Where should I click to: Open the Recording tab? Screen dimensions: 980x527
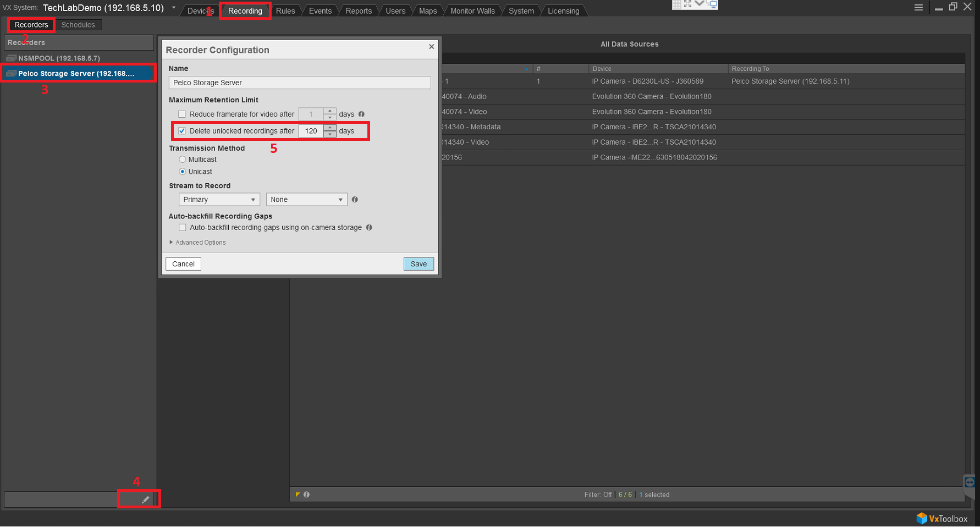pyautogui.click(x=245, y=11)
